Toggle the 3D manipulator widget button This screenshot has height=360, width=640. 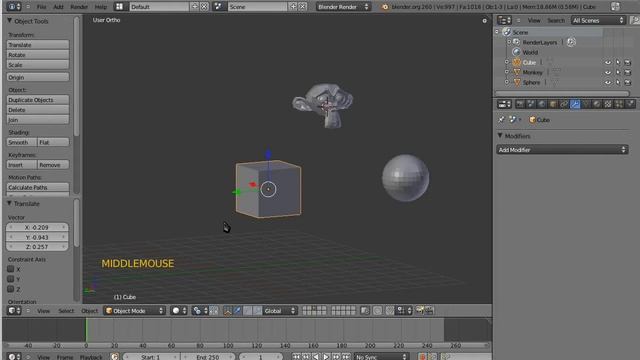227,311
